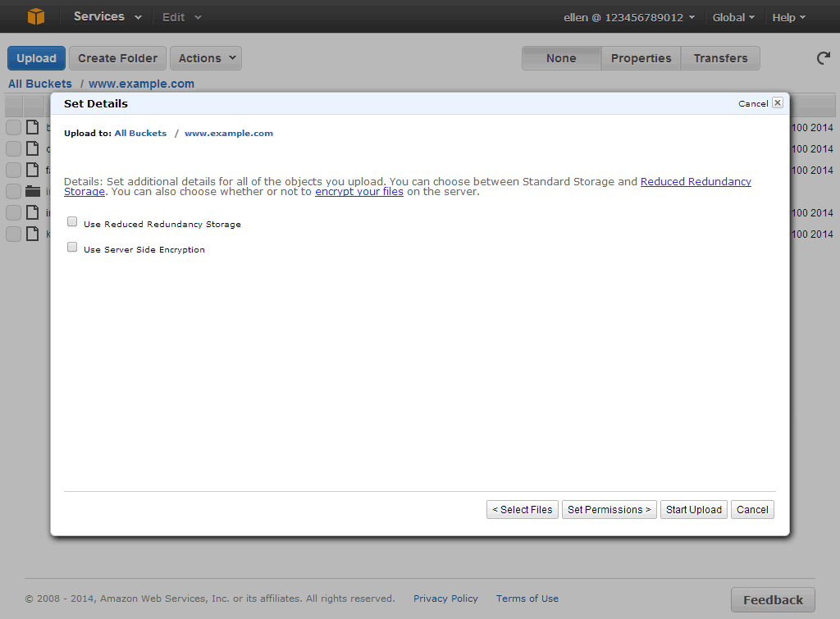
Task: Open the ellen account dropdown
Action: (x=629, y=17)
